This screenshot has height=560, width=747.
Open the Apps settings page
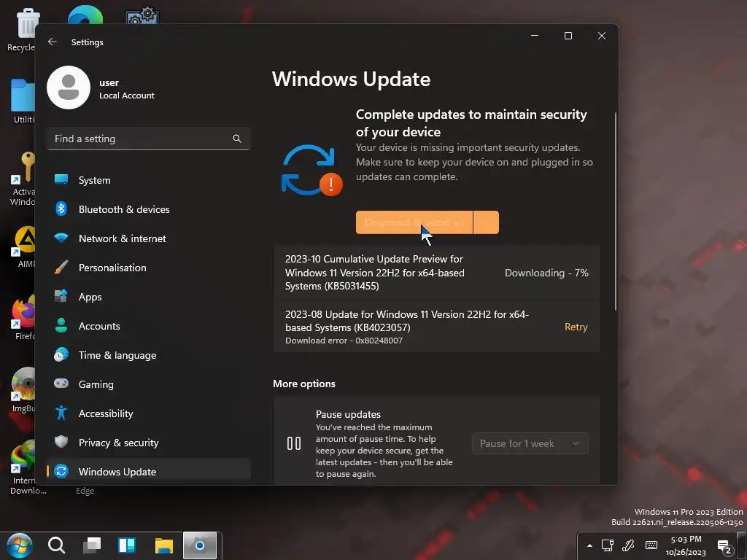pyautogui.click(x=149, y=297)
